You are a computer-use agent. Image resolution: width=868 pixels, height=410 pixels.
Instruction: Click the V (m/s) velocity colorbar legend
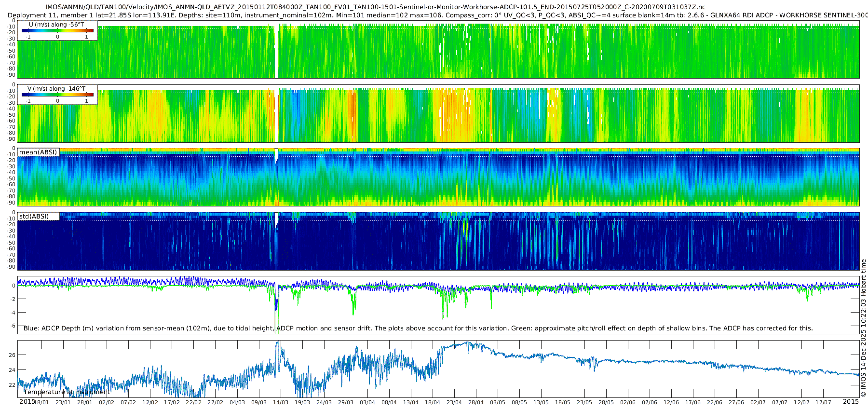(57, 95)
